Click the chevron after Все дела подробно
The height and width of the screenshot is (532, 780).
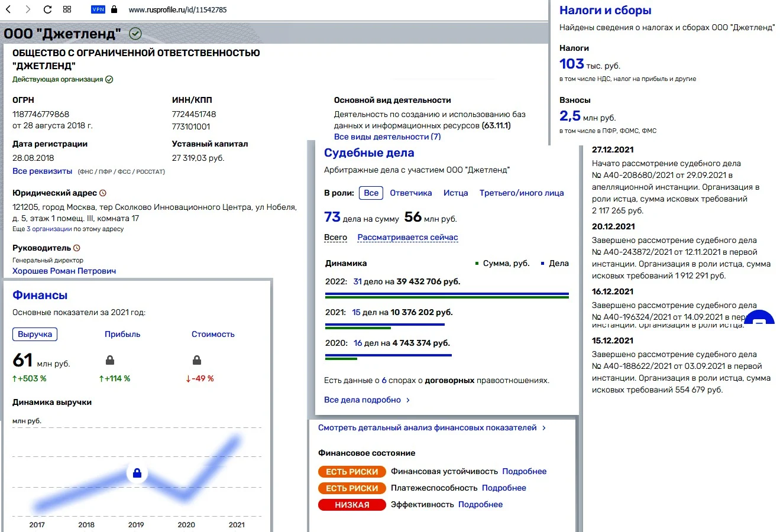point(408,400)
